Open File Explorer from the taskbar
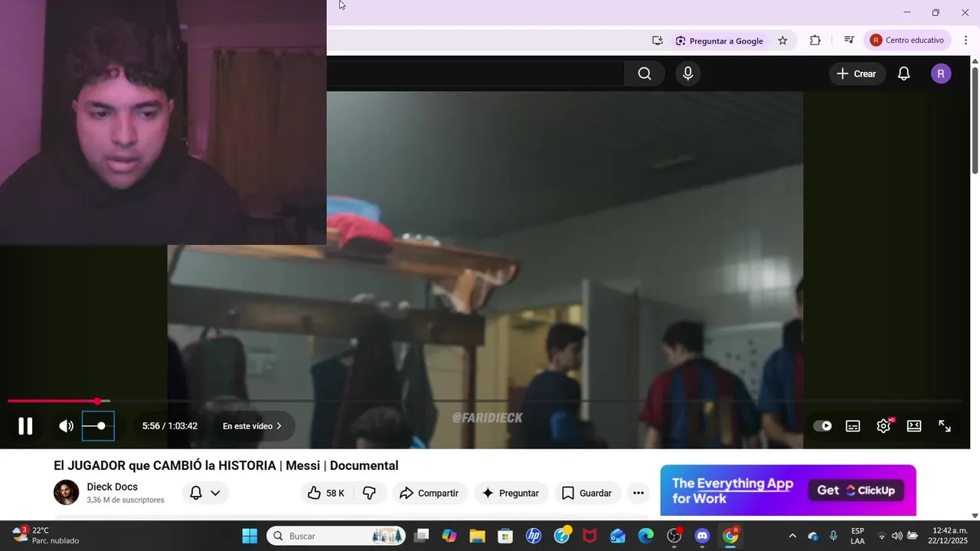The image size is (980, 551). click(477, 536)
